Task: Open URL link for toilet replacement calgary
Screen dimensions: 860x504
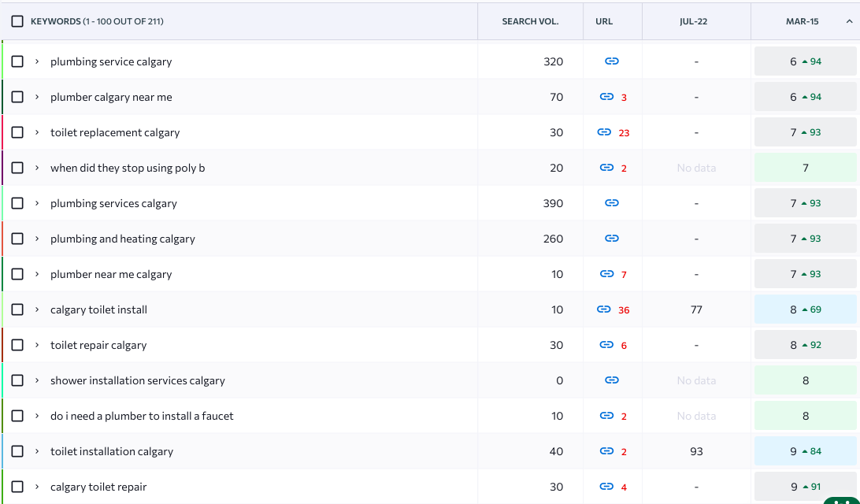Action: point(605,132)
